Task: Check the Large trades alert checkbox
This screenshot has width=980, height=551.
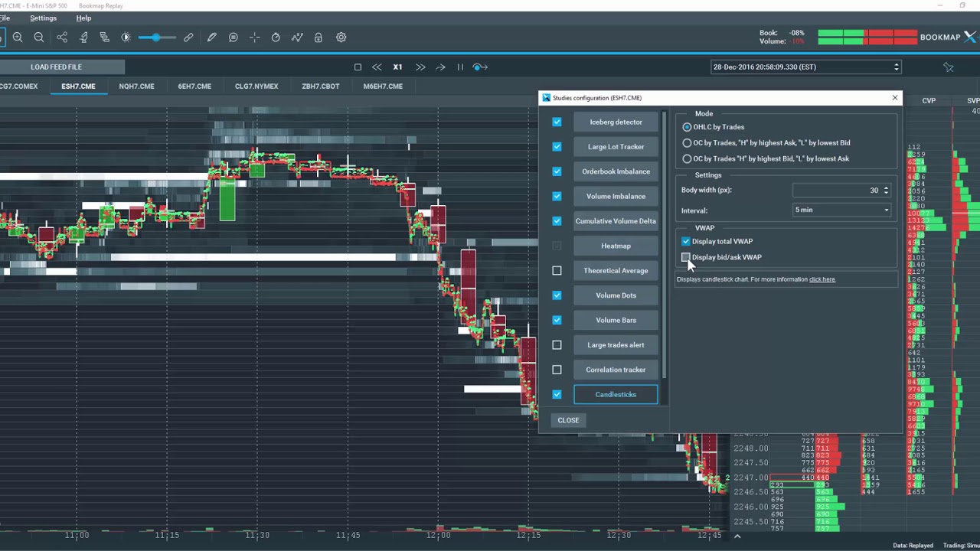Action: (557, 345)
